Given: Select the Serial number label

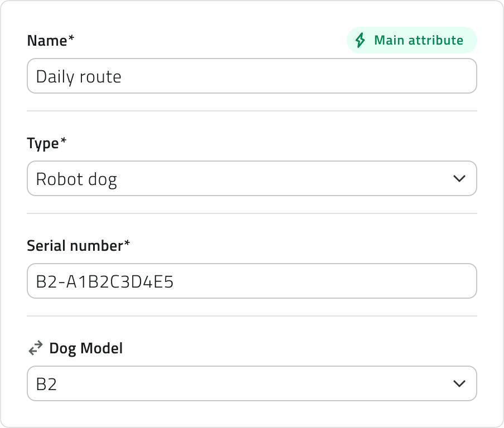Looking at the screenshot, I should (x=75, y=246).
